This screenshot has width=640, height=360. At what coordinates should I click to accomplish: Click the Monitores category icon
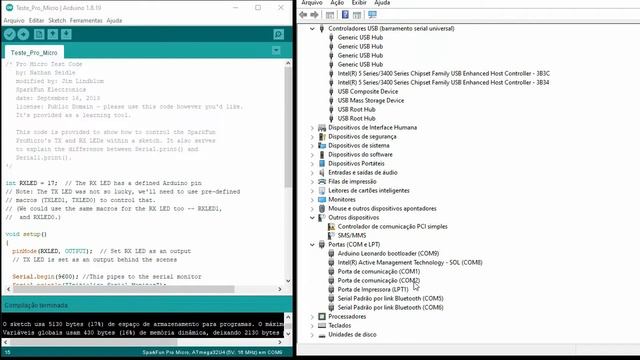[322, 200]
